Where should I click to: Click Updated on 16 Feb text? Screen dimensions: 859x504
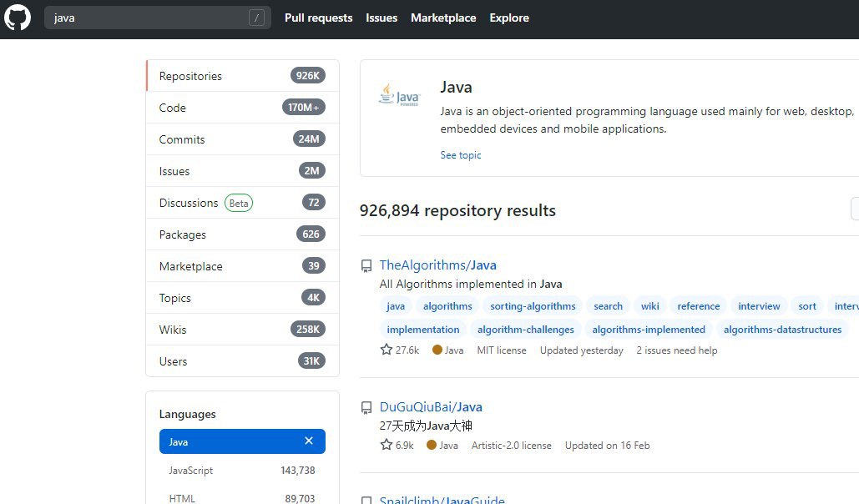coord(607,446)
